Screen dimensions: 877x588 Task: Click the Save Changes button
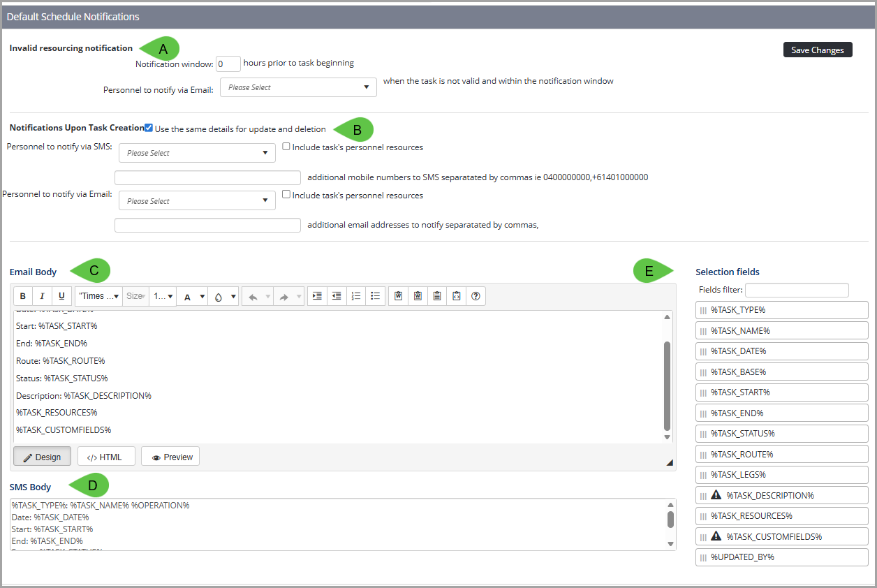(817, 50)
